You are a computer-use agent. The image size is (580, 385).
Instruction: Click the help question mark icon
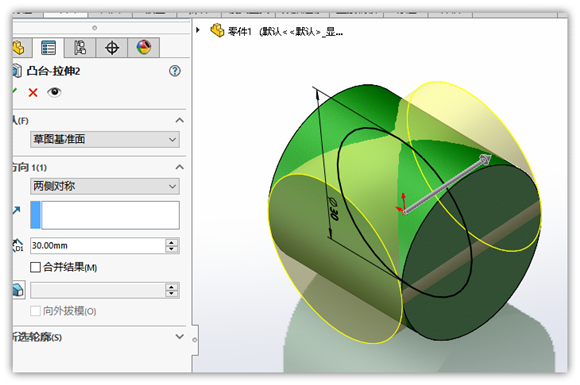click(175, 71)
